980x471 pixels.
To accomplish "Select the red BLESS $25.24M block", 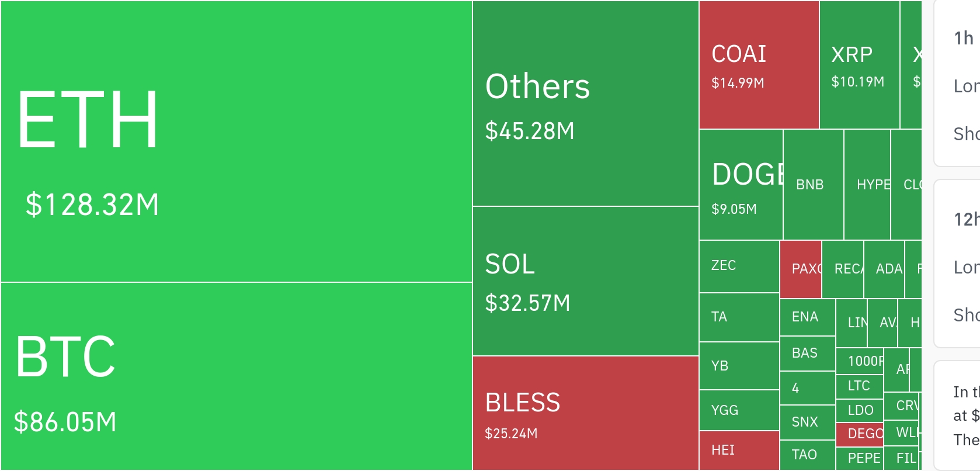I will pyautogui.click(x=585, y=413).
